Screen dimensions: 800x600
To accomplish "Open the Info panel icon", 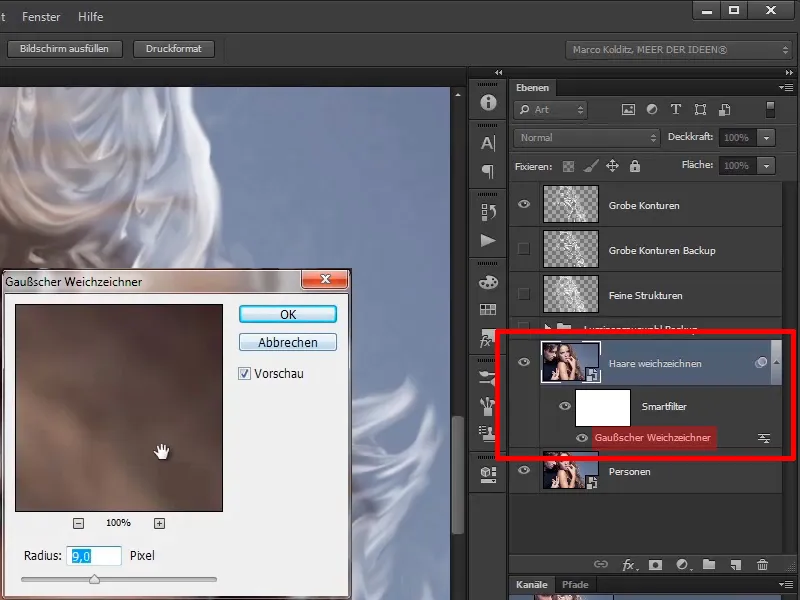I will (488, 103).
